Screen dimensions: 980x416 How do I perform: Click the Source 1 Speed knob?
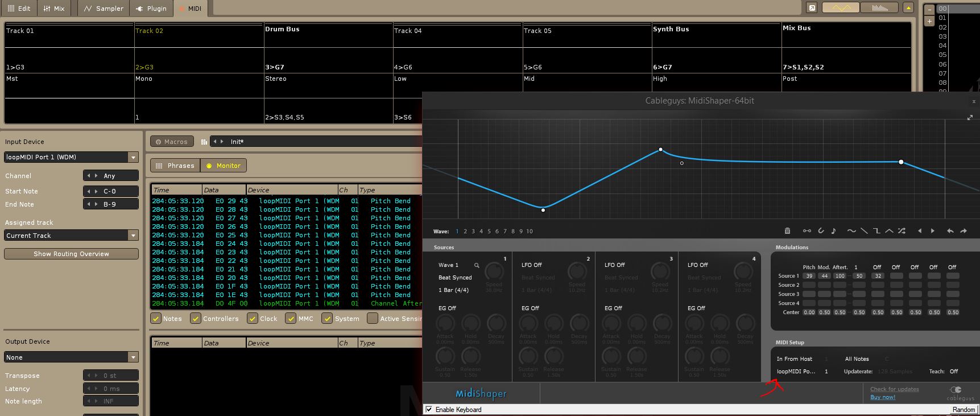(x=494, y=271)
